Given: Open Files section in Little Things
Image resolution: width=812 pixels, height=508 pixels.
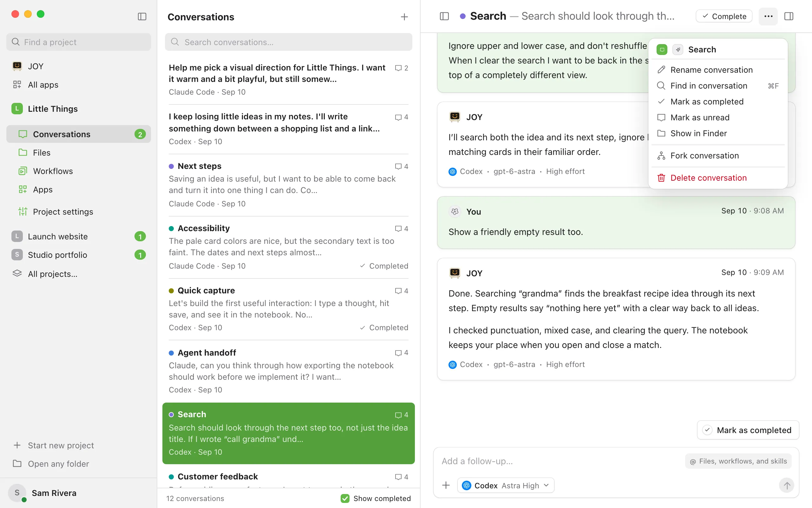Looking at the screenshot, I should [79, 152].
